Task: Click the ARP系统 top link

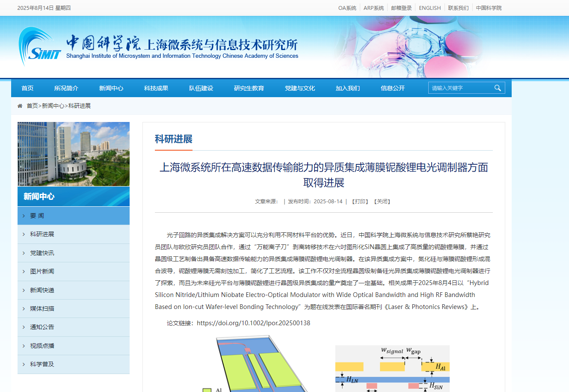Action: point(373,8)
